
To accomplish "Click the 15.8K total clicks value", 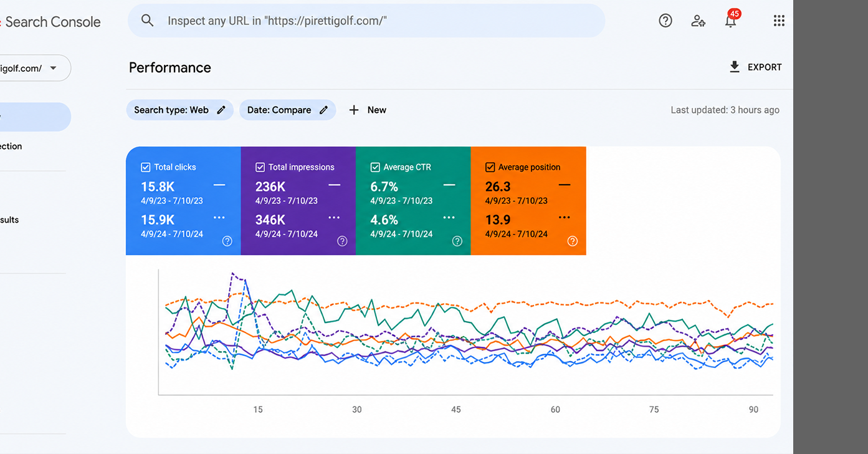I will [158, 186].
